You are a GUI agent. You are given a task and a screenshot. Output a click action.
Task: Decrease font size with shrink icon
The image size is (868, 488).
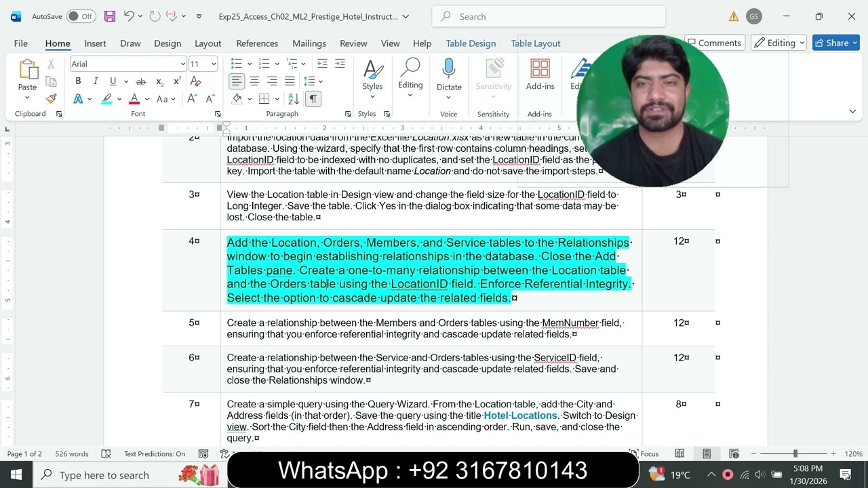(x=210, y=99)
